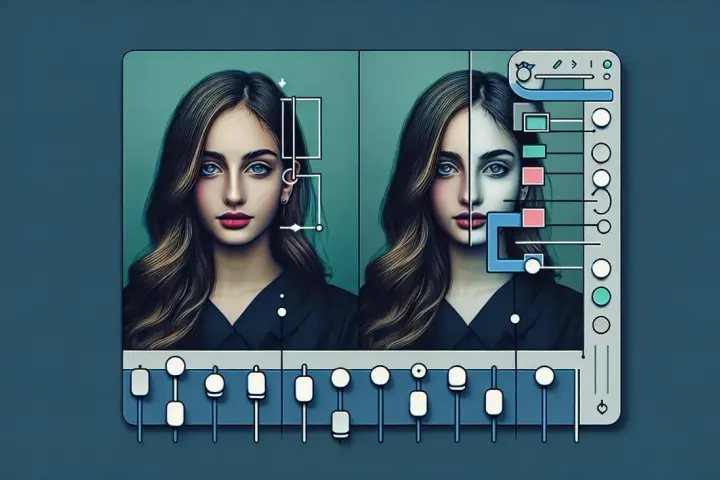Screen dimensions: 720x480
Task: Click the vertical bar icon in the panel header
Action: pos(591,65)
